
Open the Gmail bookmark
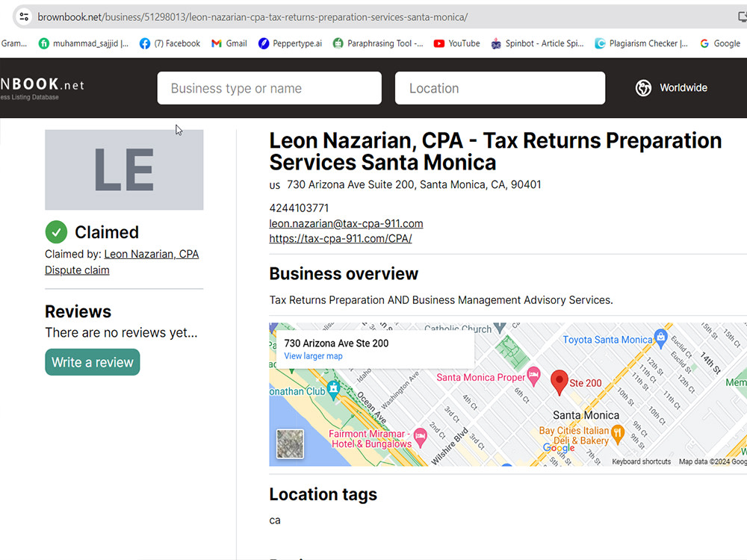tap(229, 43)
